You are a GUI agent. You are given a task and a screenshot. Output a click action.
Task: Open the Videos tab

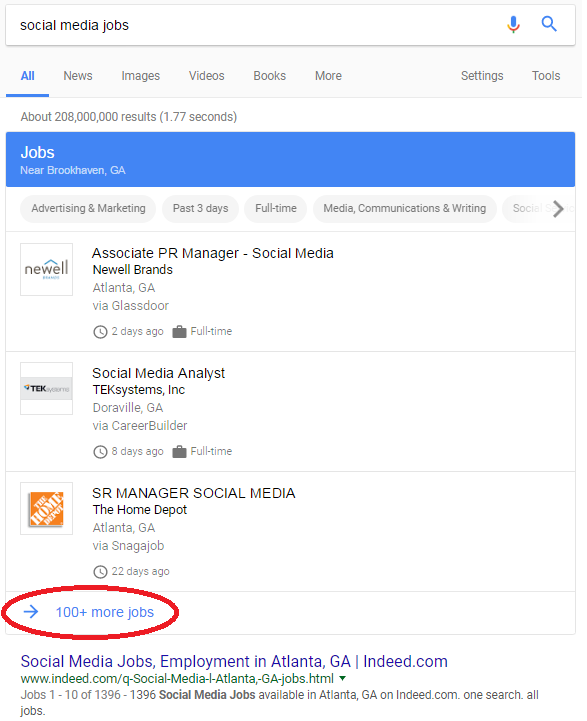[206, 76]
